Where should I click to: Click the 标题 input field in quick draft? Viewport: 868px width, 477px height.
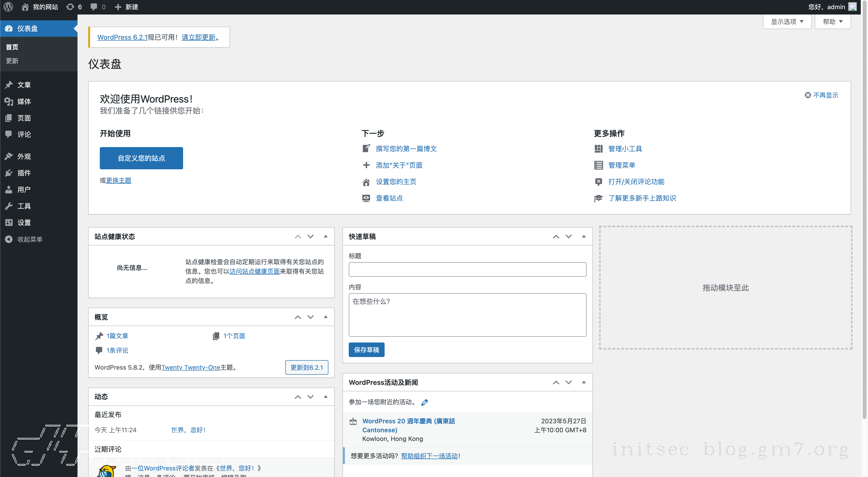tap(467, 269)
